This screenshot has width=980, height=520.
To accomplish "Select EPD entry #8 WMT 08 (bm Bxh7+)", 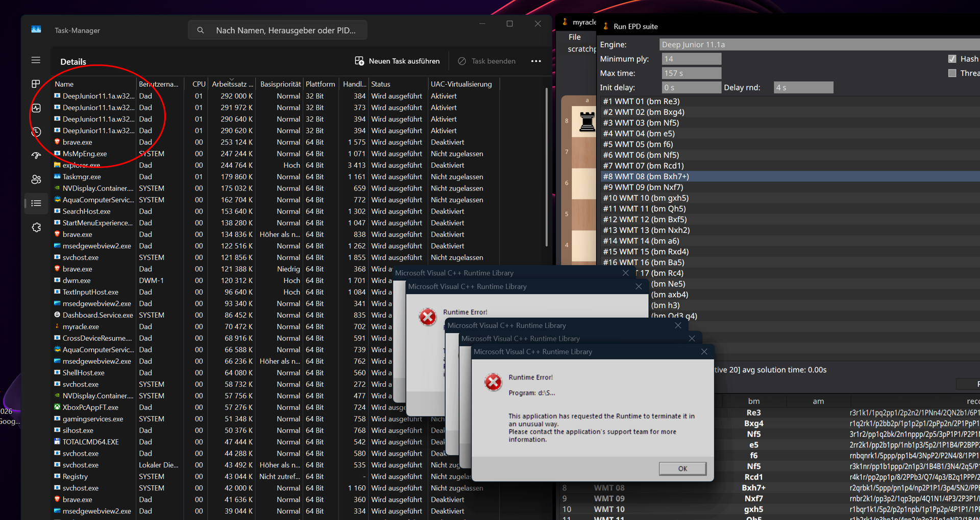I will click(790, 176).
